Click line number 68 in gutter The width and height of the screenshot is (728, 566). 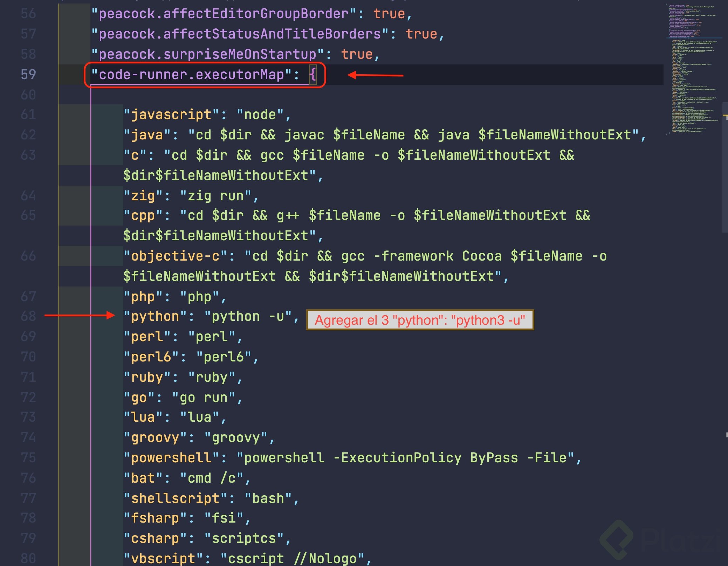28,316
